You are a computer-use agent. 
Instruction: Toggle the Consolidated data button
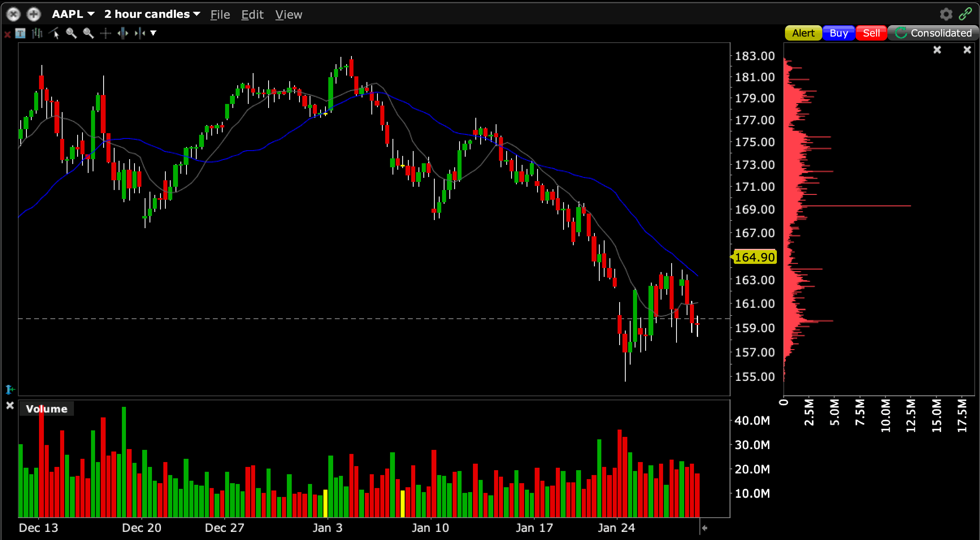click(x=933, y=33)
